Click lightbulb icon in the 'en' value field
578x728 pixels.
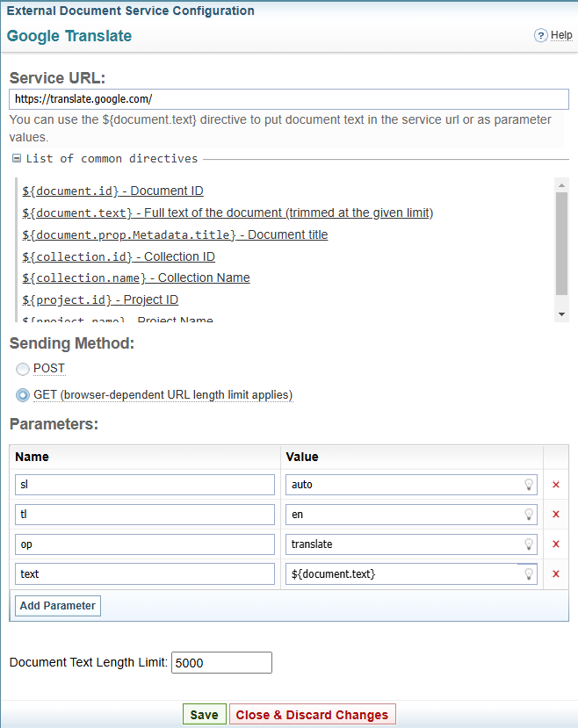[529, 515]
